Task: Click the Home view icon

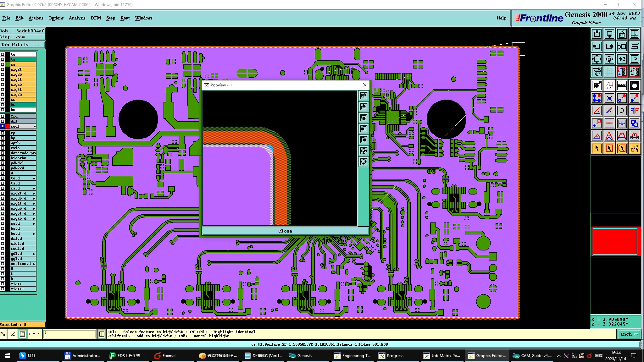Action: (622, 34)
